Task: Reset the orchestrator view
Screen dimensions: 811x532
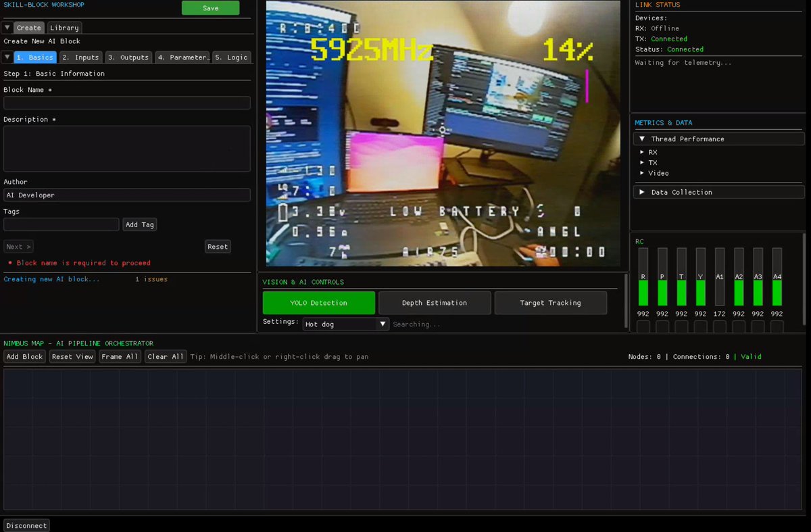Action: (x=72, y=356)
